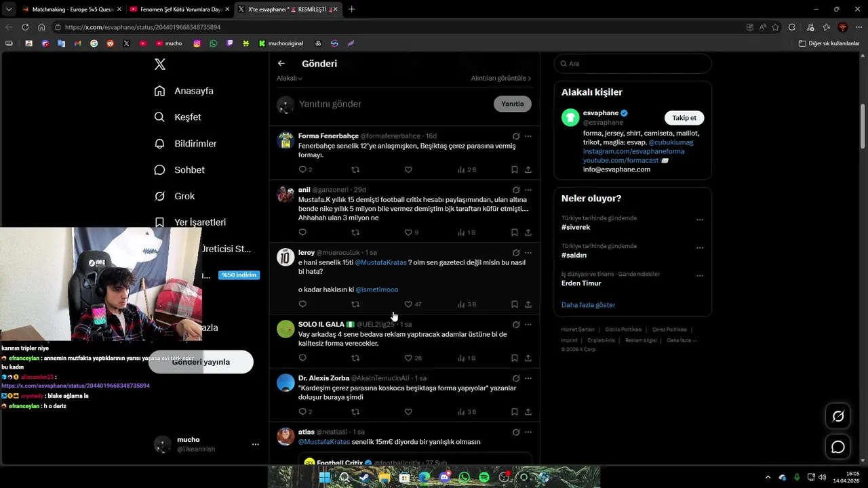
Task: Open Daha fazla göster in trends
Action: pos(588,305)
